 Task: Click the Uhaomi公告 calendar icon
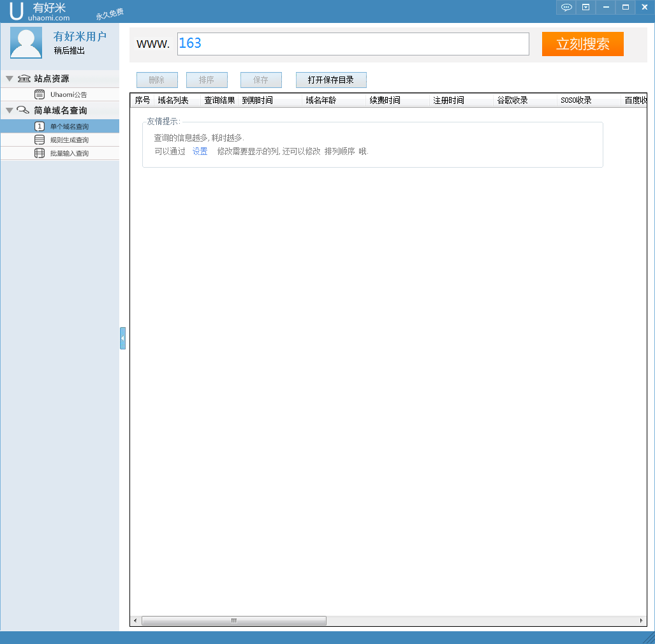point(40,94)
